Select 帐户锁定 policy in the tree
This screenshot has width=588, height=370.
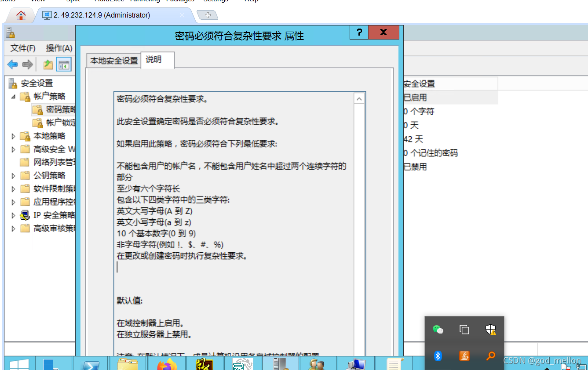[61, 123]
